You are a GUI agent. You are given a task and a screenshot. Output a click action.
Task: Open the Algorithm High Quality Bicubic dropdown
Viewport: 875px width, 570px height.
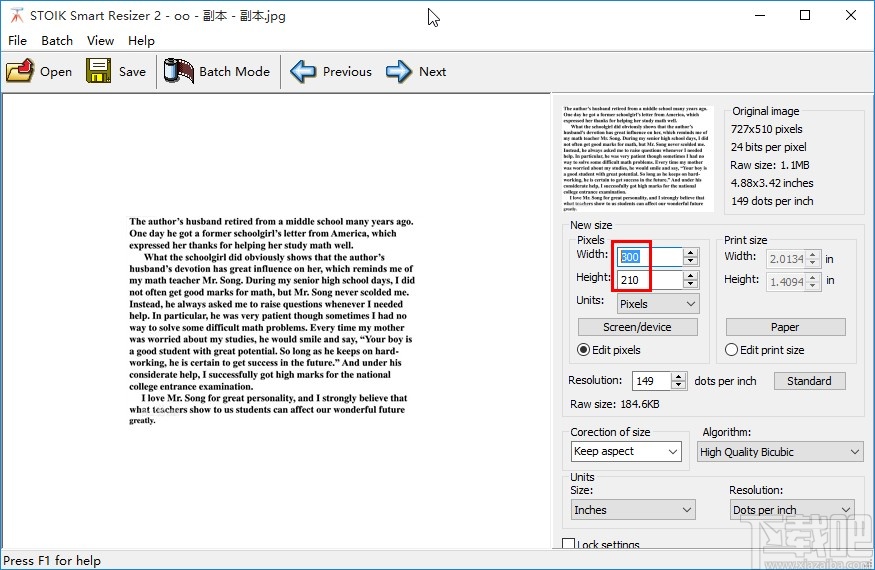click(x=780, y=452)
